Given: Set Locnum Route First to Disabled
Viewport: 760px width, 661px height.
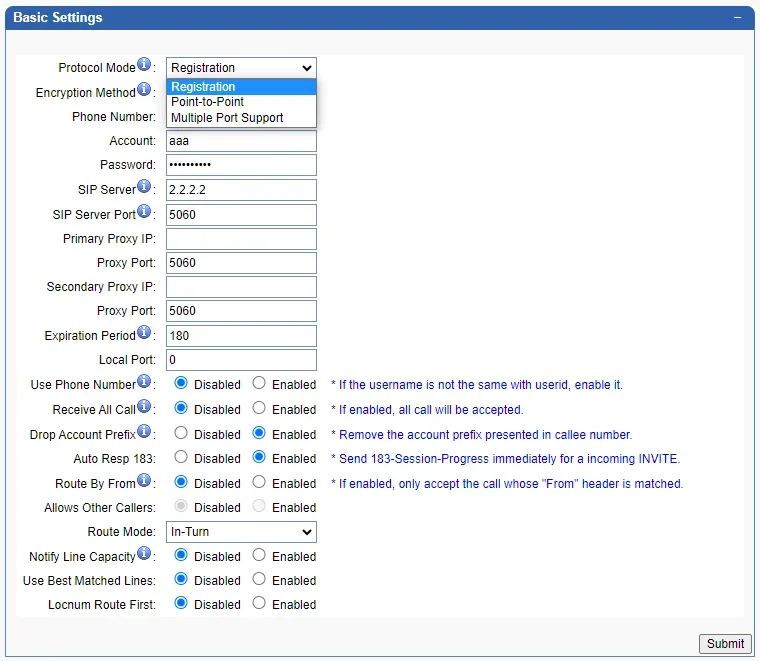Looking at the screenshot, I should click(x=181, y=603).
